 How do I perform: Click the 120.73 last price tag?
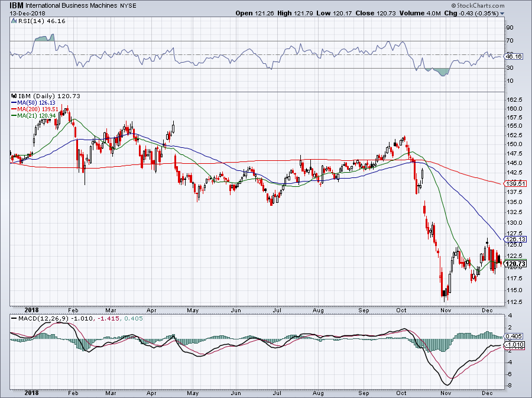click(x=515, y=264)
